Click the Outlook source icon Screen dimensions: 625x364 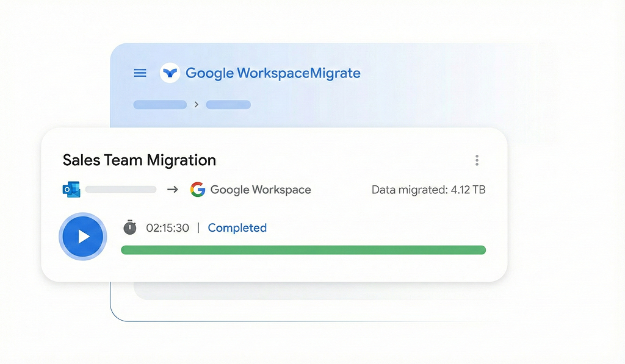click(71, 190)
